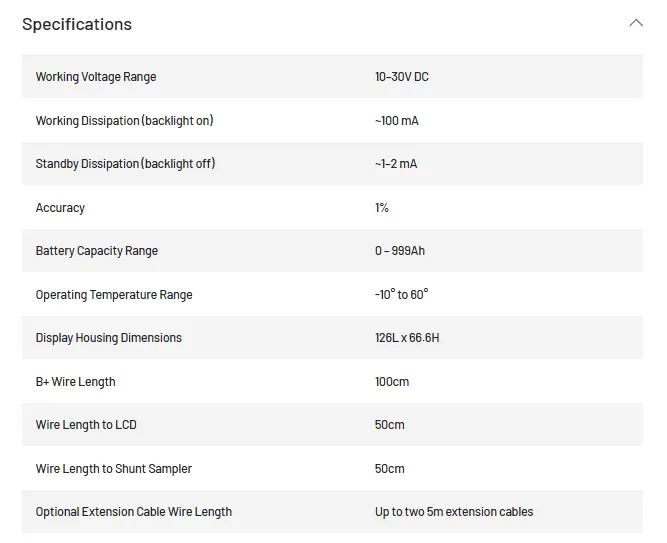This screenshot has height=543, width=667.
Task: Select Standby Dissipation (backlight off) label
Action: coord(125,164)
